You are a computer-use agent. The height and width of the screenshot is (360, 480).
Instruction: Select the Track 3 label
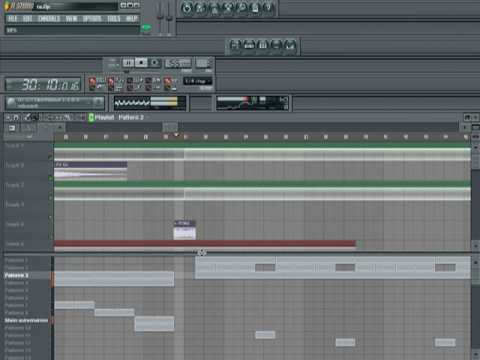click(15, 185)
